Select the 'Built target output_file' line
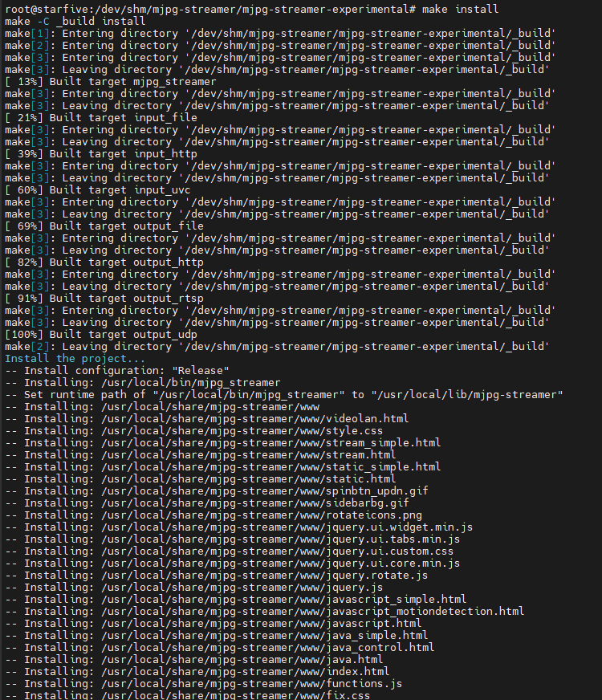The image size is (602, 700). pos(104,226)
